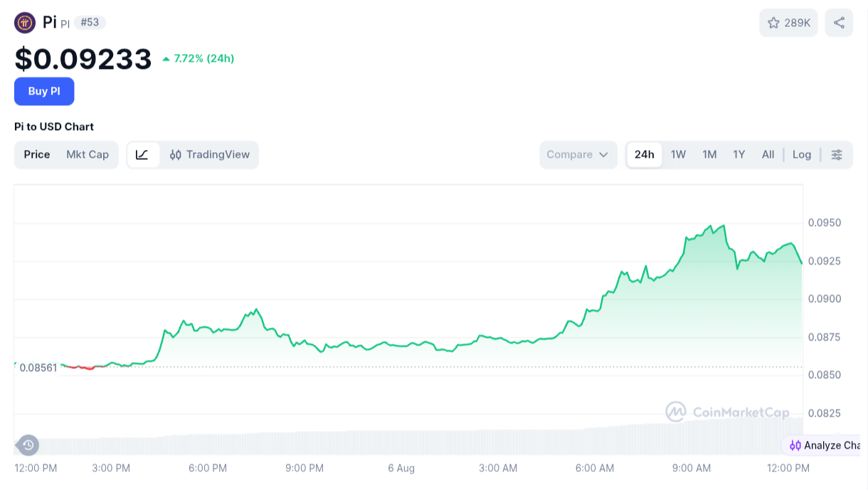Screen dimensions: 868x490
Task: Click the 0.0825 y-axis label
Action: pyautogui.click(x=825, y=412)
